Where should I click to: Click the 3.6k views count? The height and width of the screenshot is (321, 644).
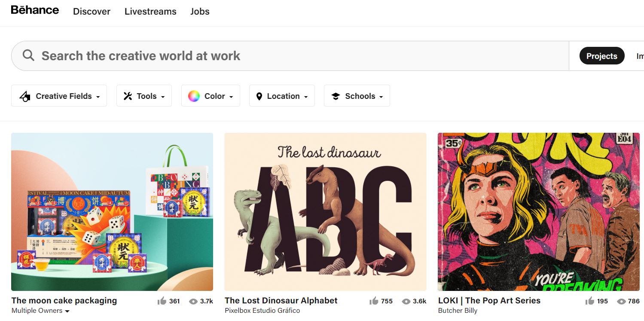pos(420,301)
